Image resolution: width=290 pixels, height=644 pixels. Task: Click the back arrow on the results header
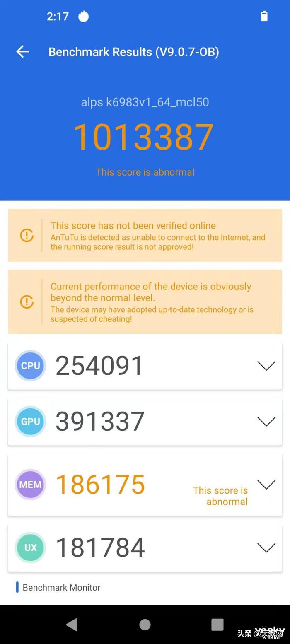point(22,52)
